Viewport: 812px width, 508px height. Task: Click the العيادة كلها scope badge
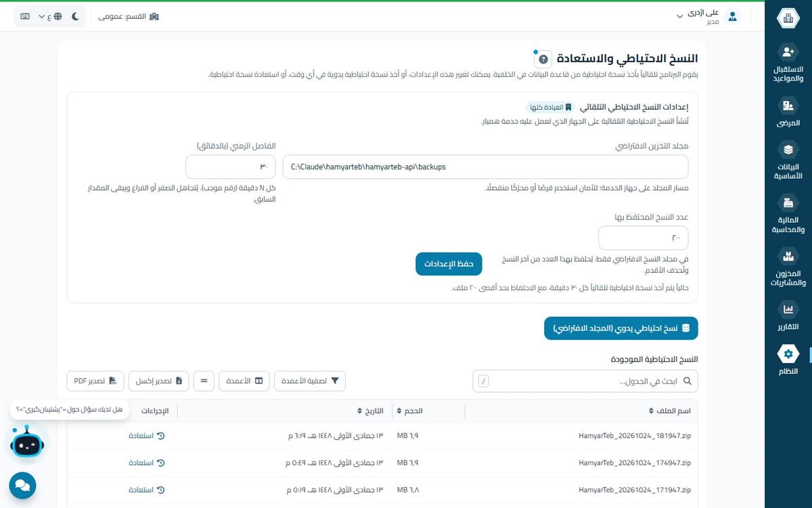tap(549, 107)
